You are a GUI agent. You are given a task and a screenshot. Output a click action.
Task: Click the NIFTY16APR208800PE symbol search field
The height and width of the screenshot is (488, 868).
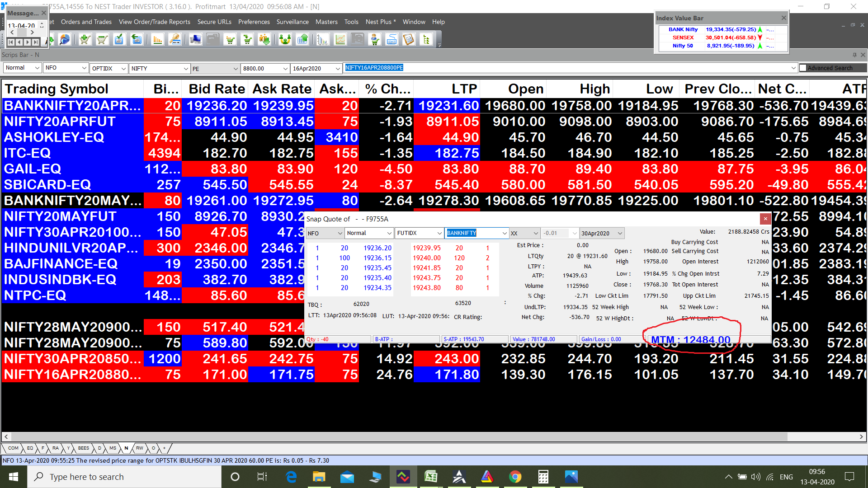570,68
